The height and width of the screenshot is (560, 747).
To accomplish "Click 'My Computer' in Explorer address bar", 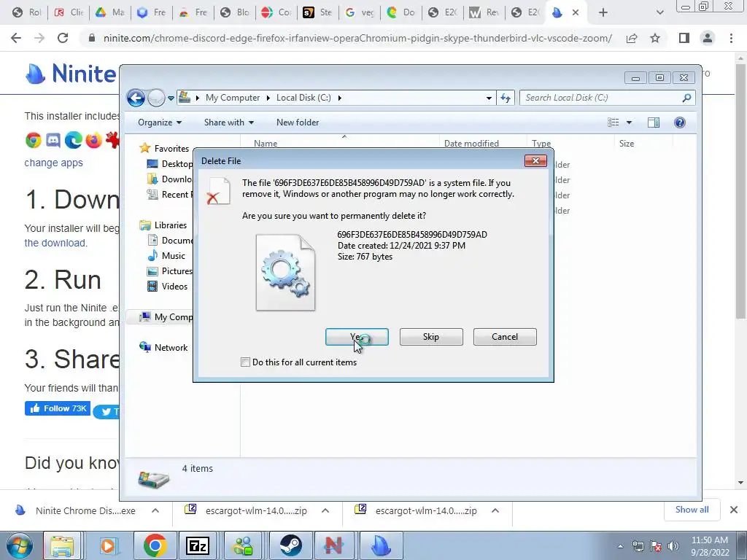I will pos(233,98).
